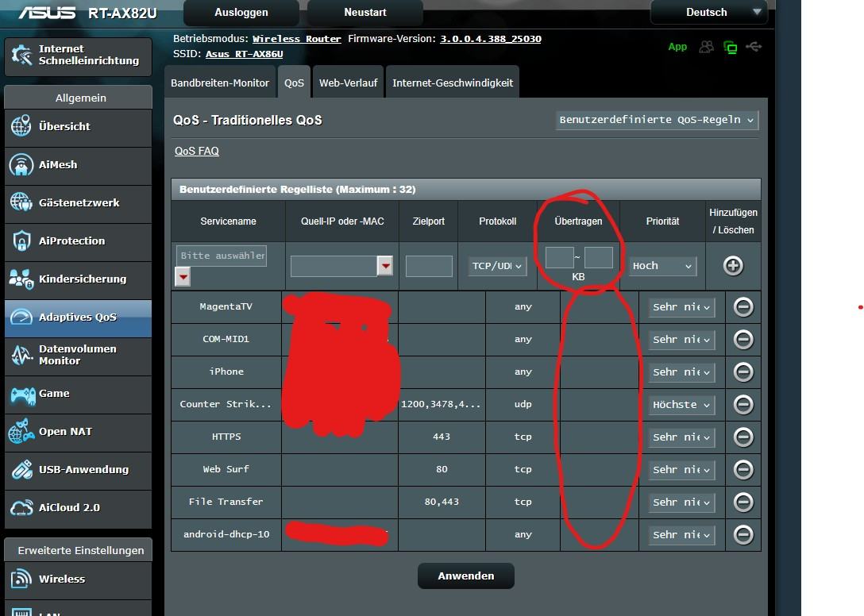864x616 pixels.
Task: Focus the Servicename input field
Action: point(222,256)
